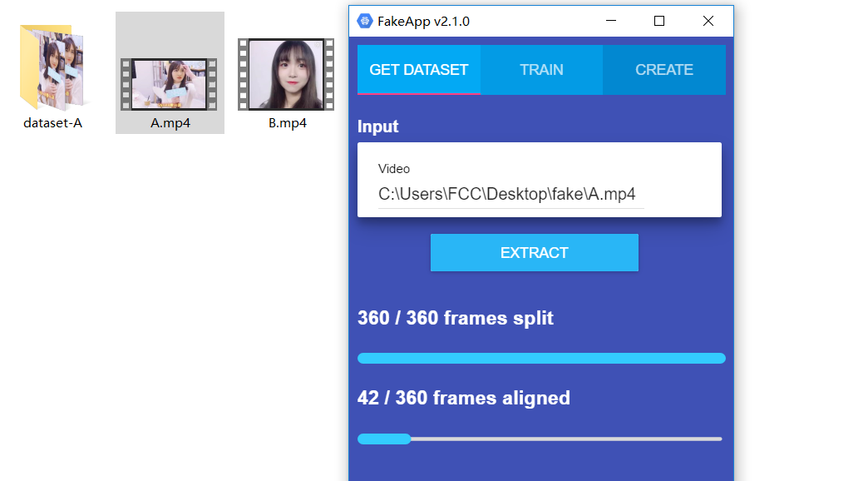Click the EXTRACT button
Screen dimensions: 868x481
tap(535, 253)
